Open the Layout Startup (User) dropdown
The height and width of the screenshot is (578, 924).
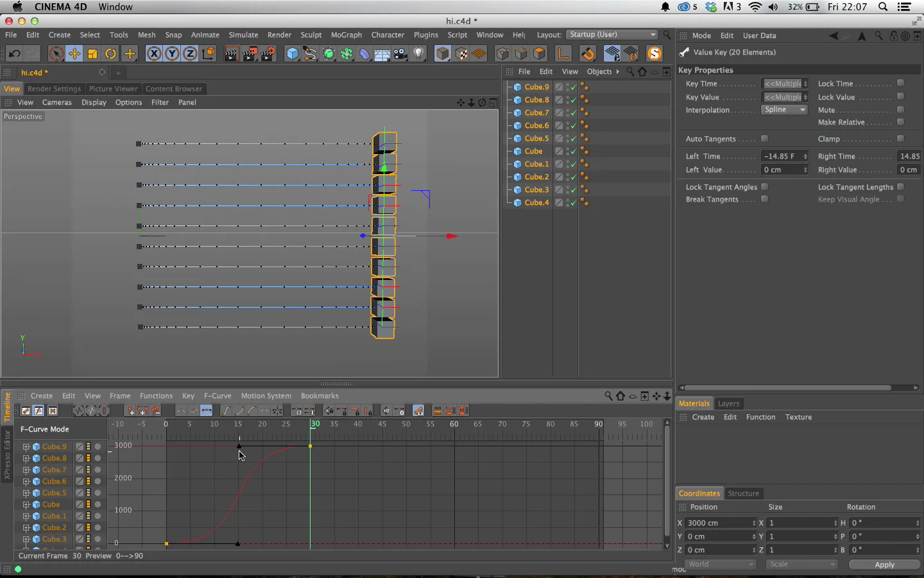[612, 35]
